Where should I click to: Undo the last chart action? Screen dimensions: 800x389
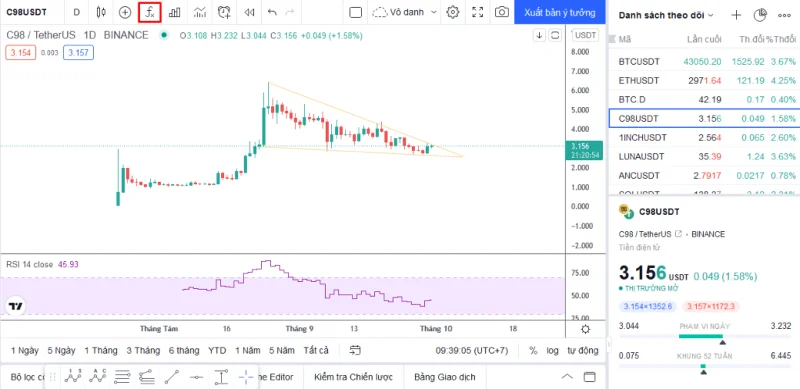coord(272,12)
